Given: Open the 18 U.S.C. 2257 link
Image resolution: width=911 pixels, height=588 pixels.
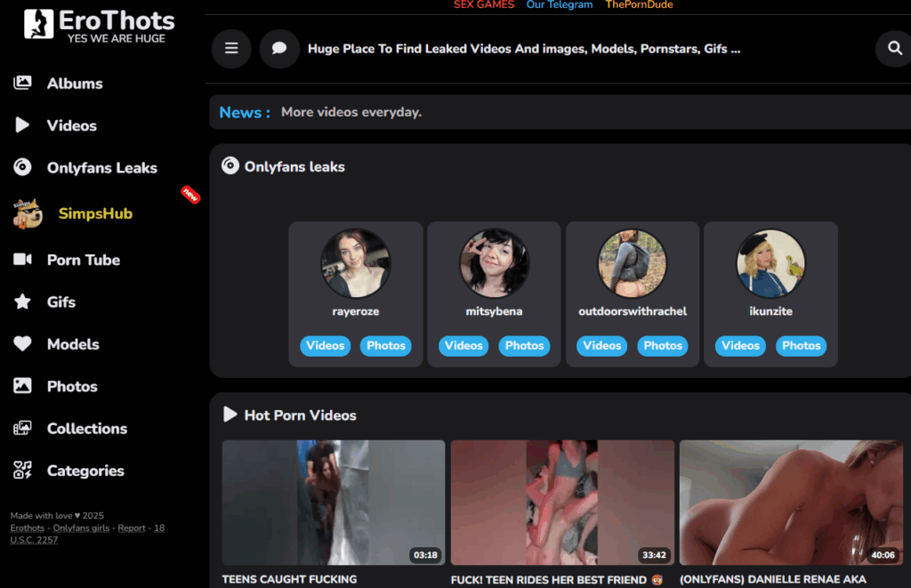Looking at the screenshot, I should [87, 534].
